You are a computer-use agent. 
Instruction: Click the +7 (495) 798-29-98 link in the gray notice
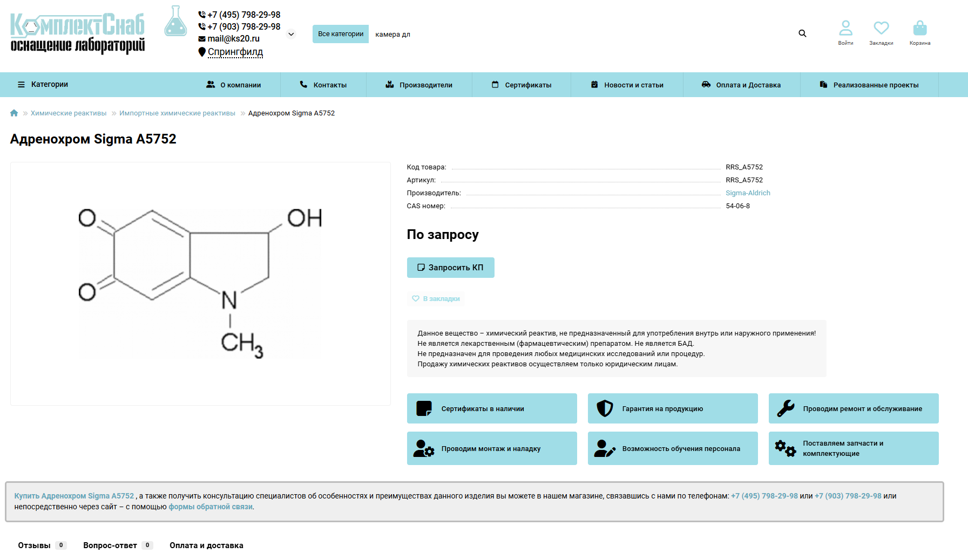764,496
